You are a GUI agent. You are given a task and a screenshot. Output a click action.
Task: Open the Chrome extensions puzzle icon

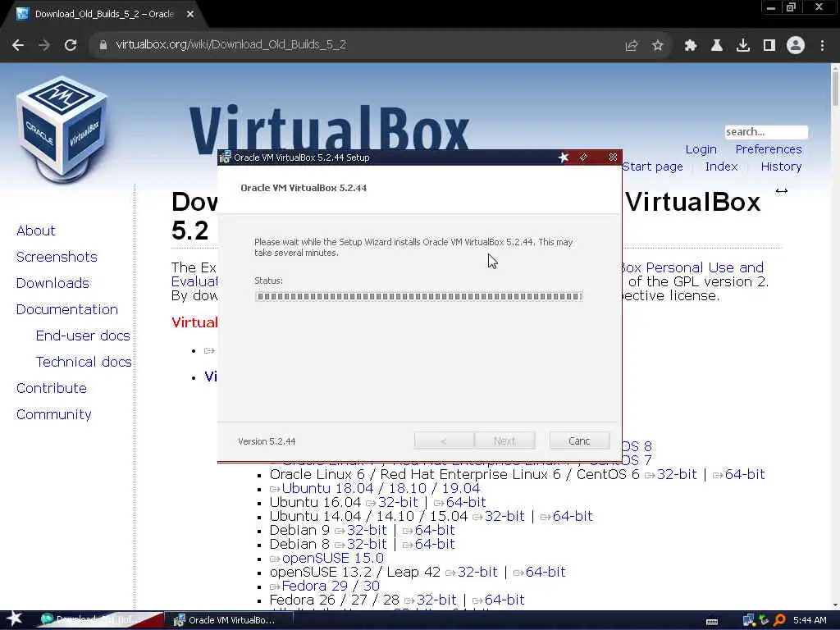pos(691,46)
